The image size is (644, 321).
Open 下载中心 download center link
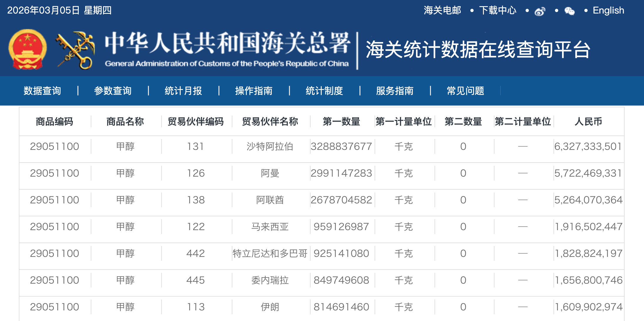498,11
